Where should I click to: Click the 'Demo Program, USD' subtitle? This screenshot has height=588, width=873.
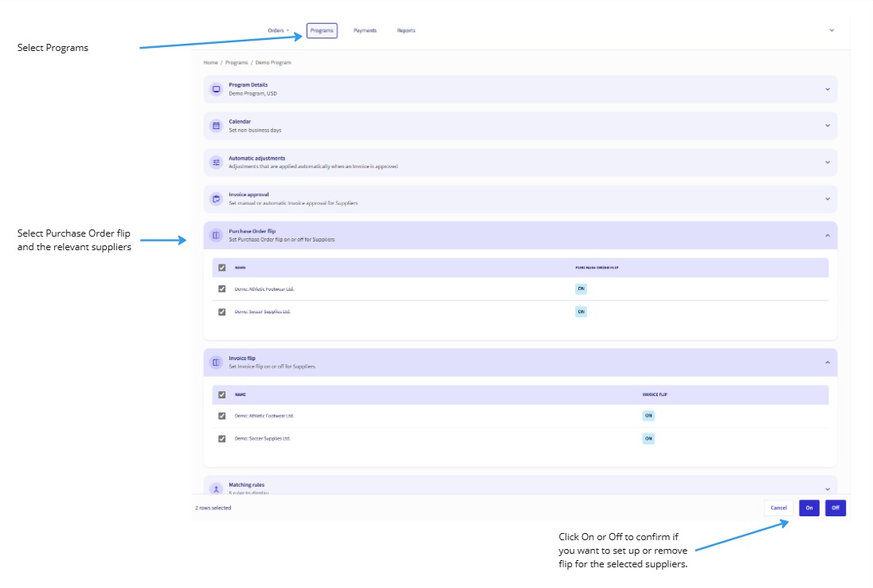pyautogui.click(x=253, y=93)
